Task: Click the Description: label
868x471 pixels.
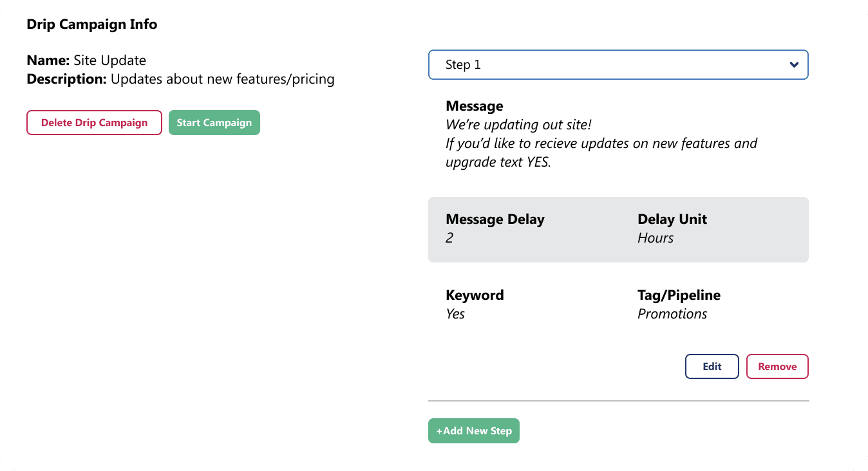Action: click(x=67, y=79)
